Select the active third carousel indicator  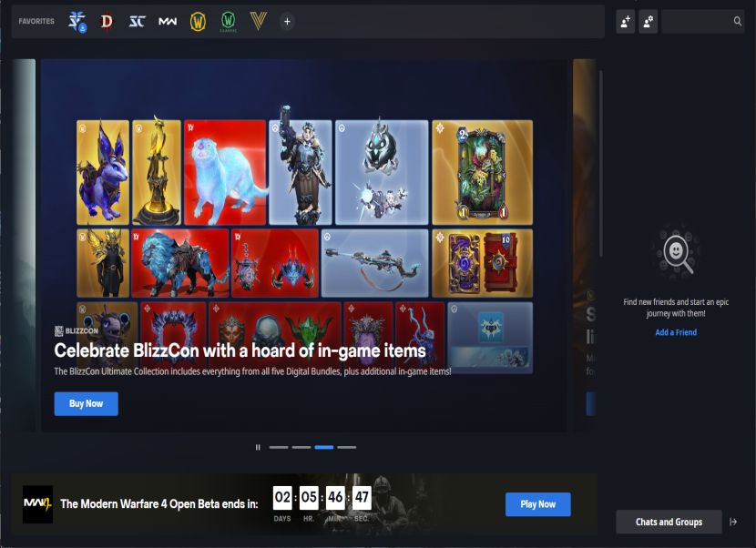(x=324, y=447)
